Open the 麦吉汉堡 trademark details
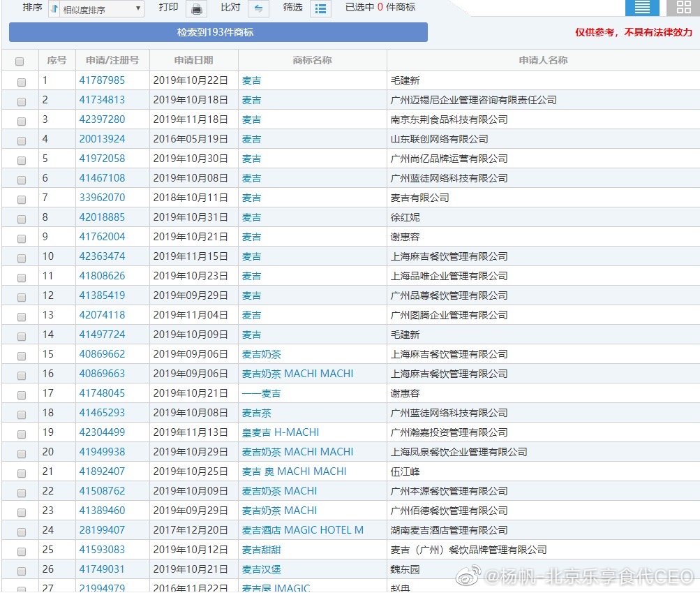Image resolution: width=700 pixels, height=593 pixels. (x=262, y=569)
